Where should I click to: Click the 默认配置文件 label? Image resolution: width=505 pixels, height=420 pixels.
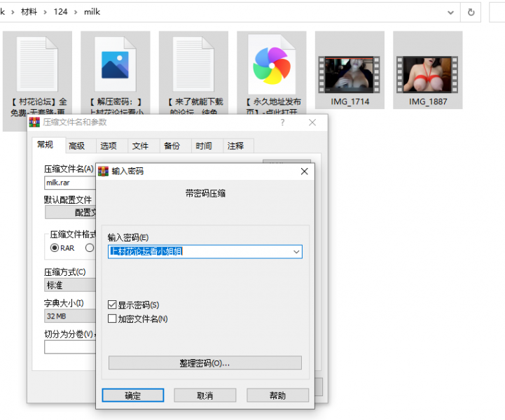pos(68,199)
